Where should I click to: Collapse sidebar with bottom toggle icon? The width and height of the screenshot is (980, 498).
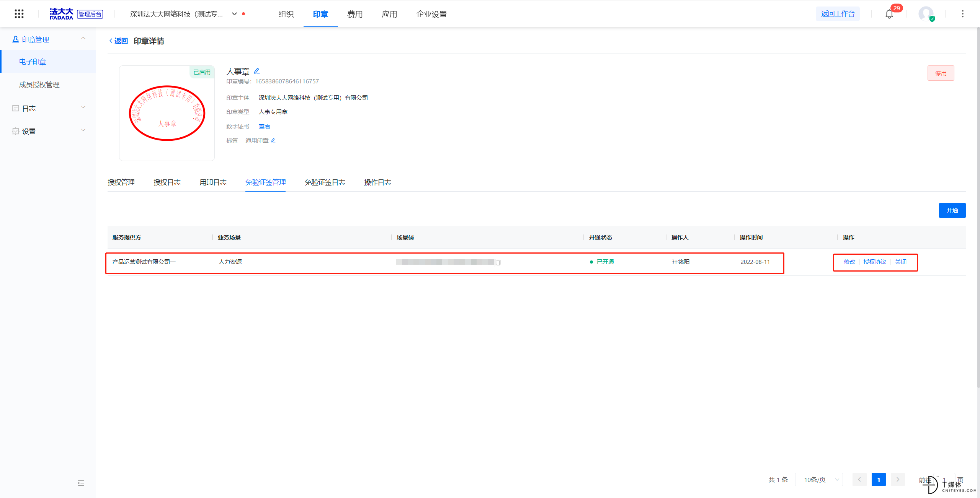[81, 483]
